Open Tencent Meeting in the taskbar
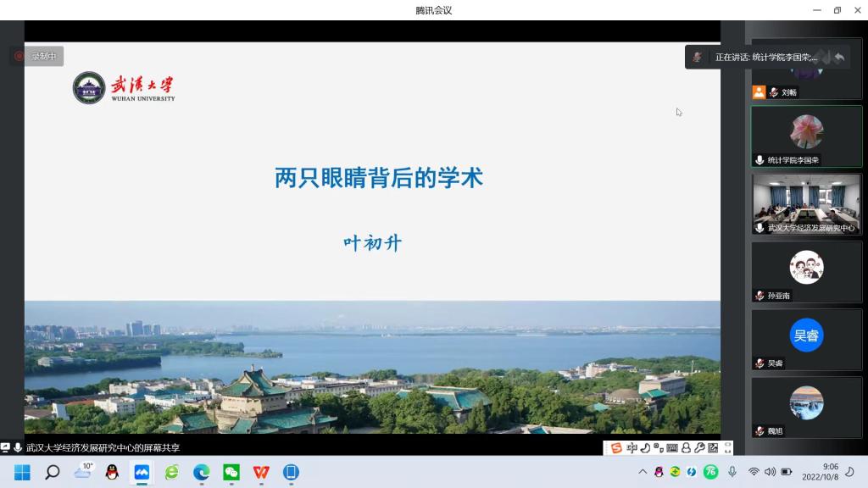Image resolution: width=868 pixels, height=488 pixels. [142, 472]
